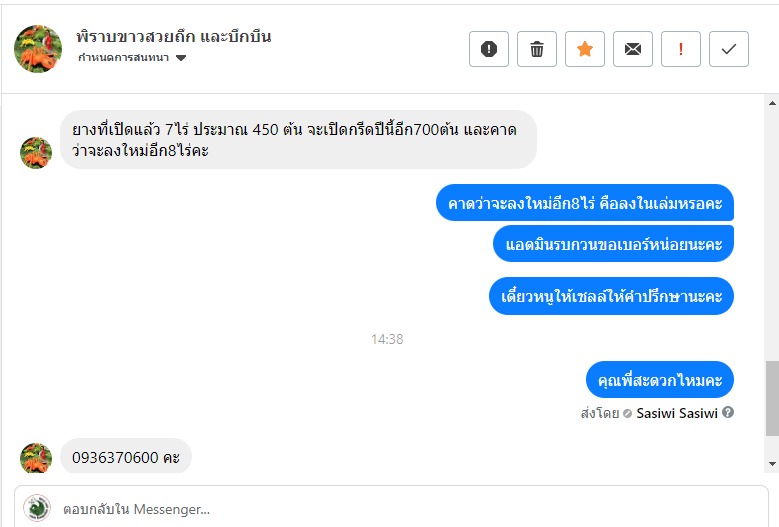Mark conversation done with checkmark
Image resolution: width=779 pixels, height=527 pixels.
(x=729, y=49)
